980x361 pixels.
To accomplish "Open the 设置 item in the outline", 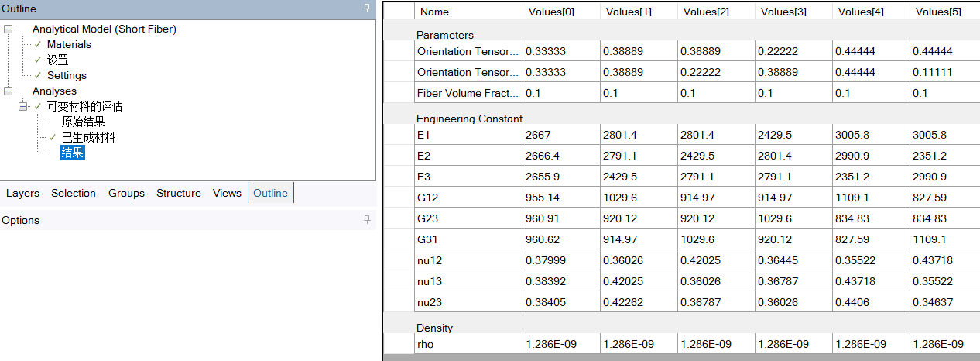I will [57, 60].
